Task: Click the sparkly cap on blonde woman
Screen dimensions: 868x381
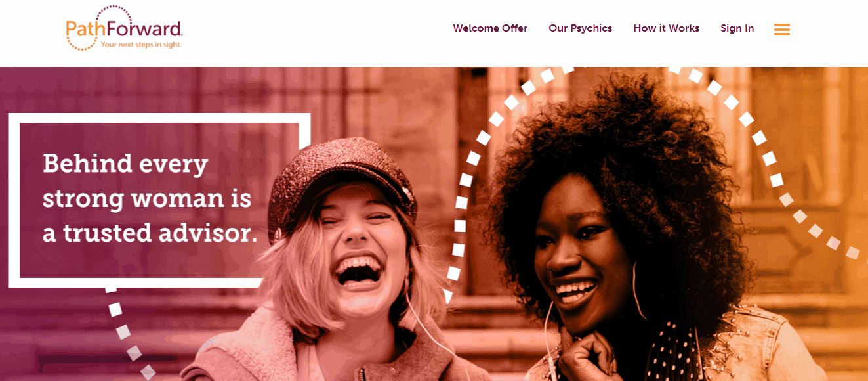Action: 341,177
